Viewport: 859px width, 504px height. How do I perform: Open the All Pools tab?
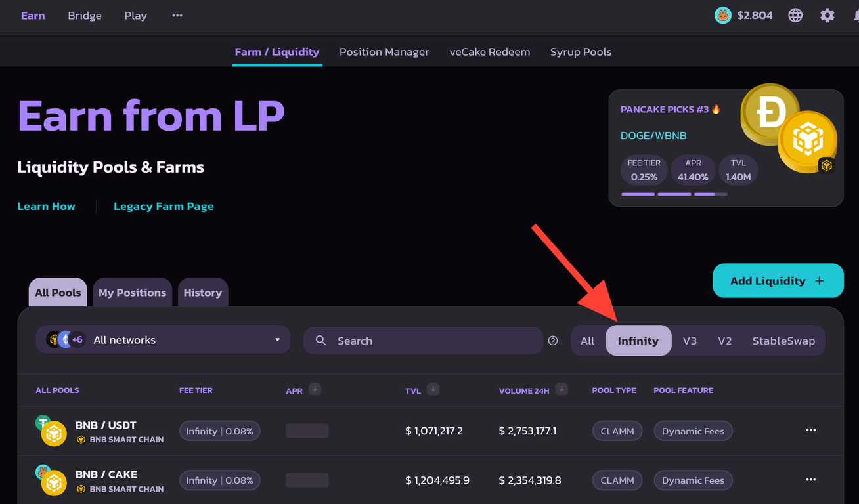click(x=58, y=293)
